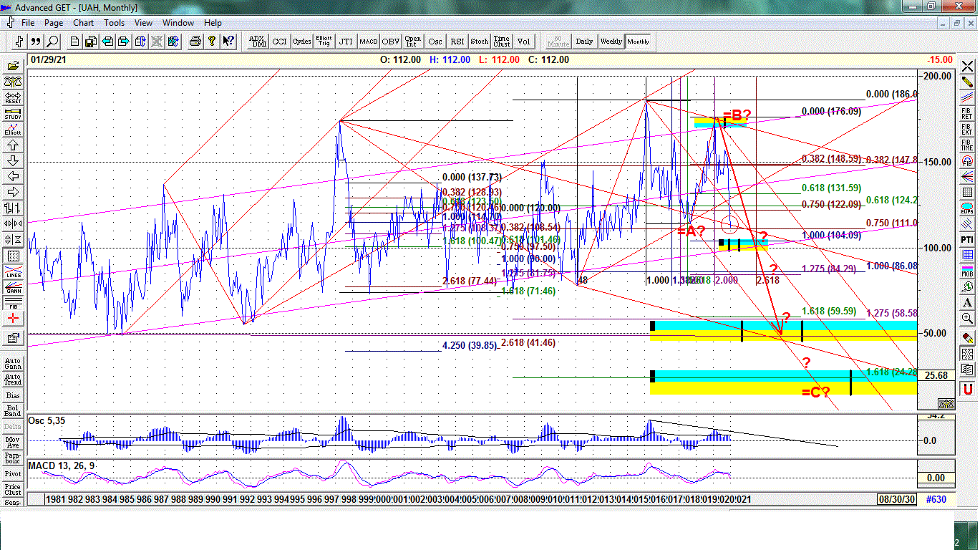Select the Monthly timeframe button

coord(638,41)
